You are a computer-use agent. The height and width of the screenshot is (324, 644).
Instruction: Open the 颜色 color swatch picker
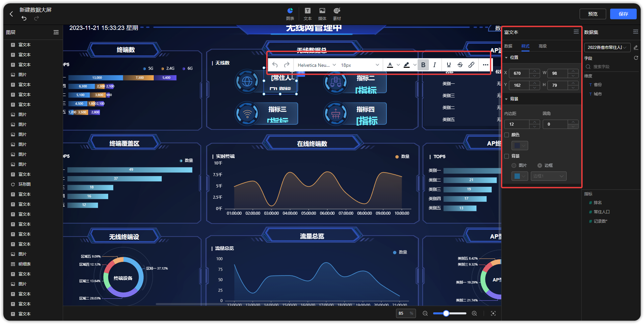520,146
